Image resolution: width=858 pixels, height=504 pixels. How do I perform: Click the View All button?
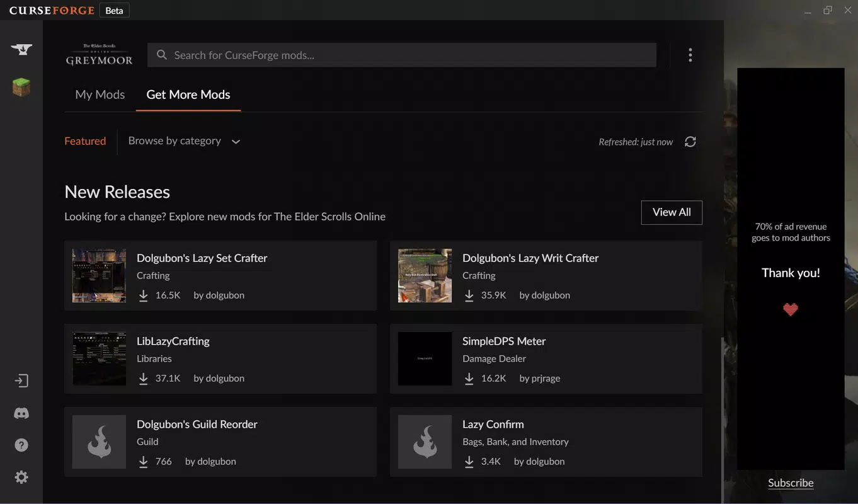(x=672, y=212)
